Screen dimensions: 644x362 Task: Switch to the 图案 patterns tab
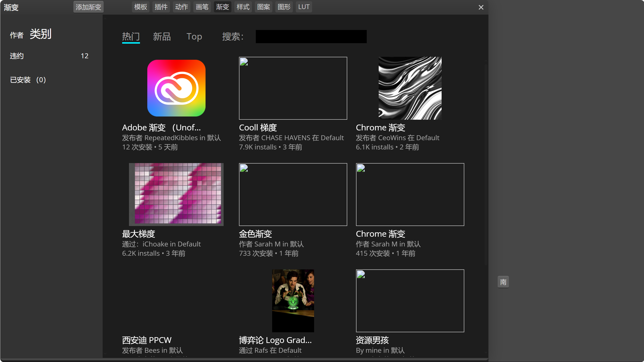click(263, 7)
